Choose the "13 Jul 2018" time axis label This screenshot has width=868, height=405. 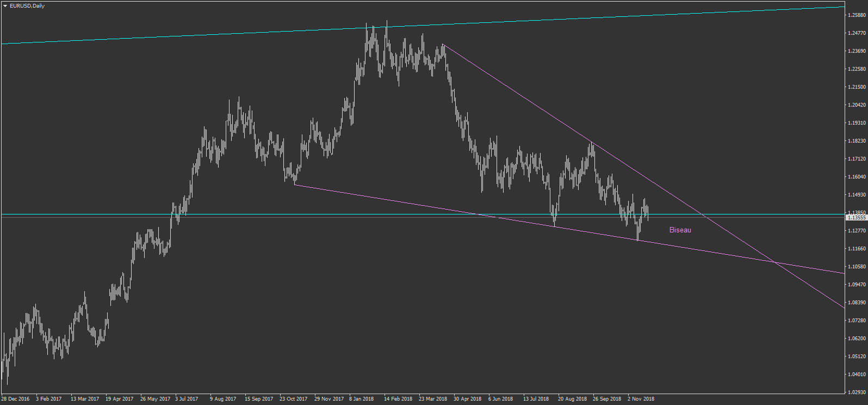tap(536, 399)
